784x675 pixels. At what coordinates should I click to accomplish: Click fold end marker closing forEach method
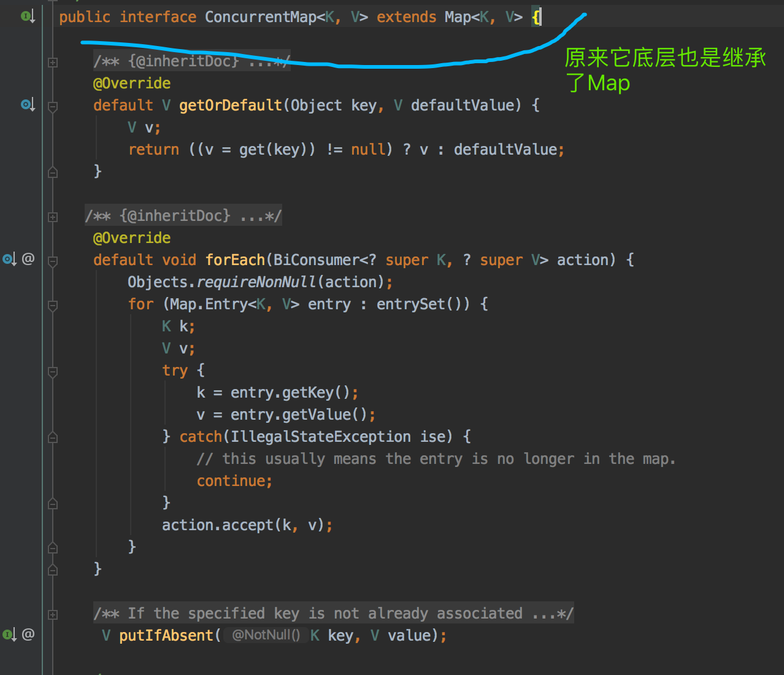coord(53,570)
